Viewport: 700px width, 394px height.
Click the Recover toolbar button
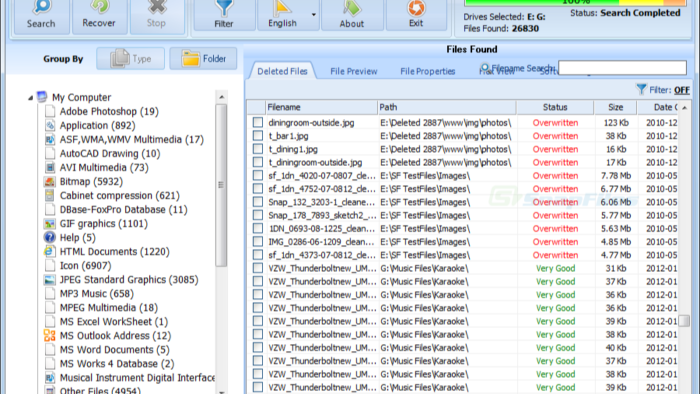tap(99, 16)
